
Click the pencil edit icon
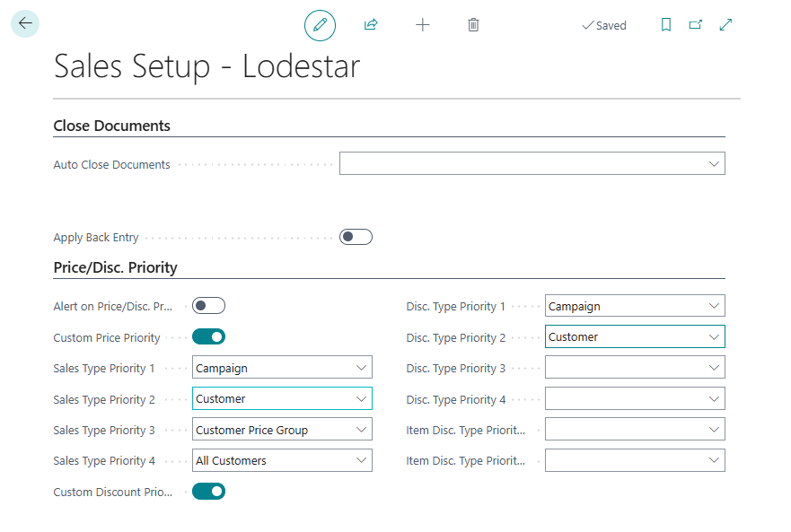pyautogui.click(x=320, y=25)
